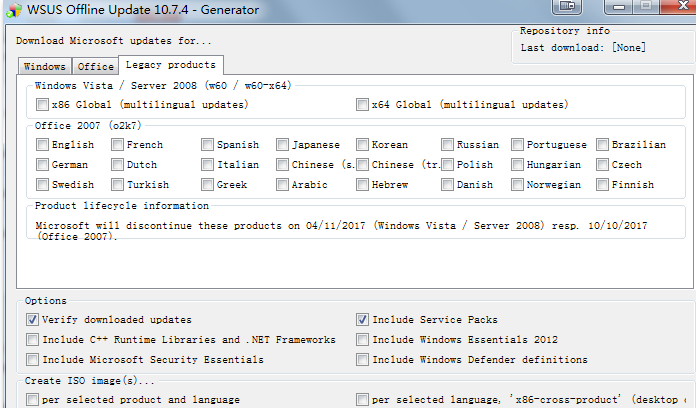Check Office 2007 Arabic
This screenshot has height=408, width=696.
282,185
